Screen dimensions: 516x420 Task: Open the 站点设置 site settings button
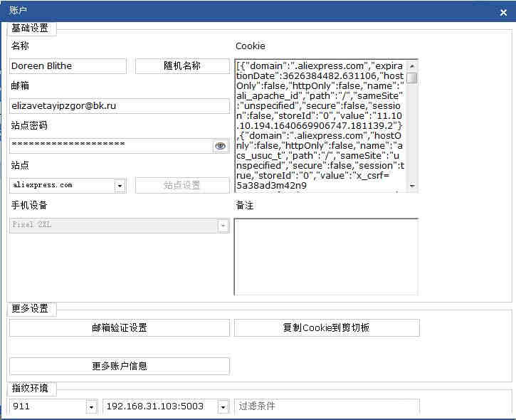click(182, 185)
